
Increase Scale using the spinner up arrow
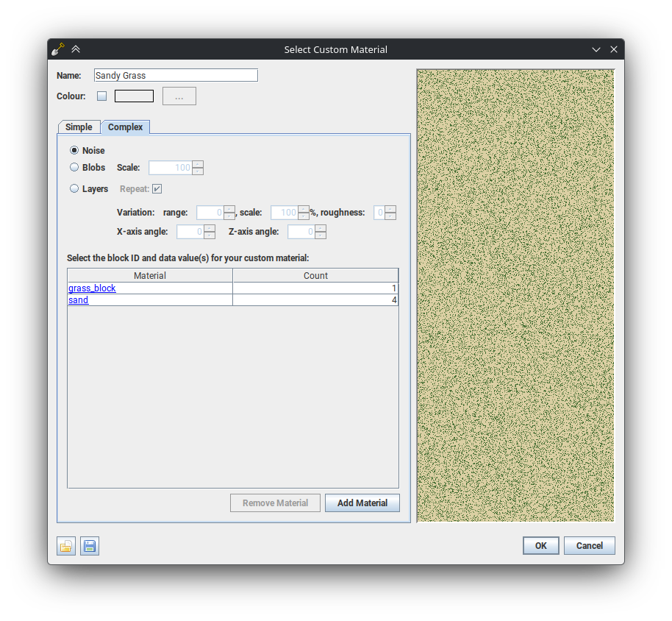coord(199,164)
